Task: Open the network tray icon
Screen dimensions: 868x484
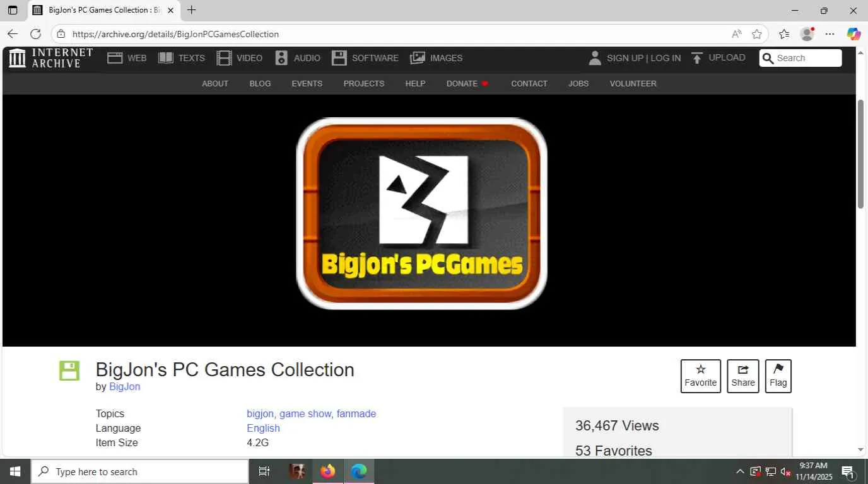Action: [770, 471]
